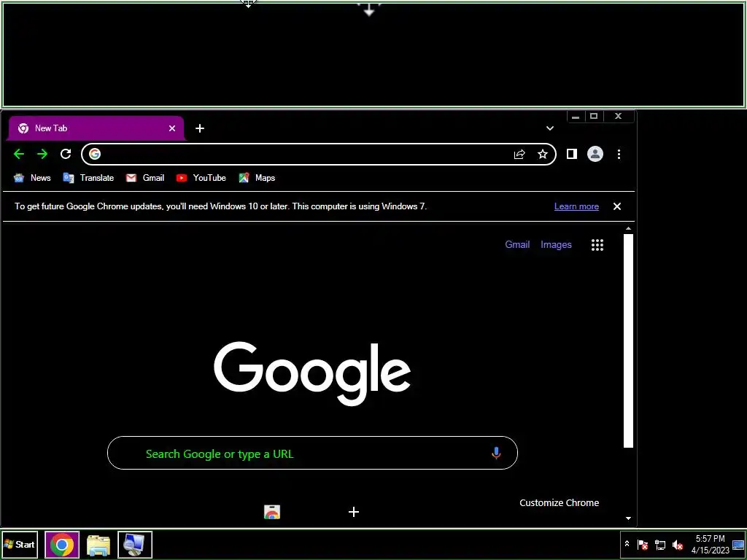Open the Maps bookmark
Viewport: 747px width, 560px height.
coord(258,178)
